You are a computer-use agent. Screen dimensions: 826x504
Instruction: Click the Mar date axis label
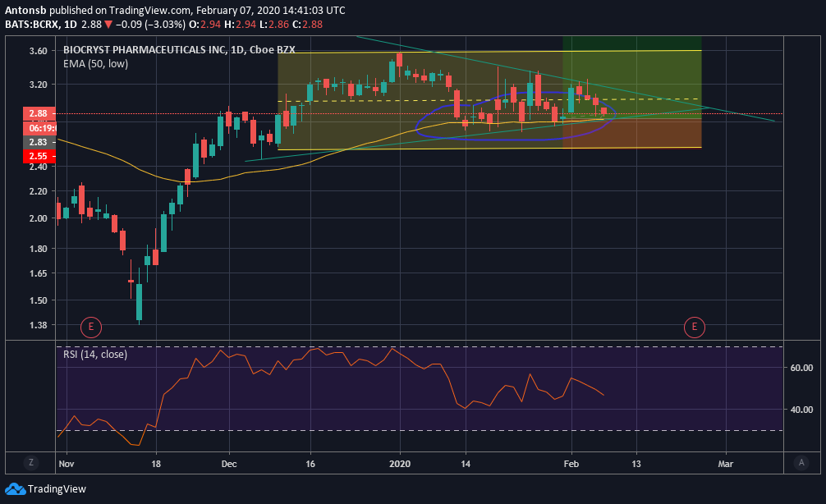click(725, 464)
